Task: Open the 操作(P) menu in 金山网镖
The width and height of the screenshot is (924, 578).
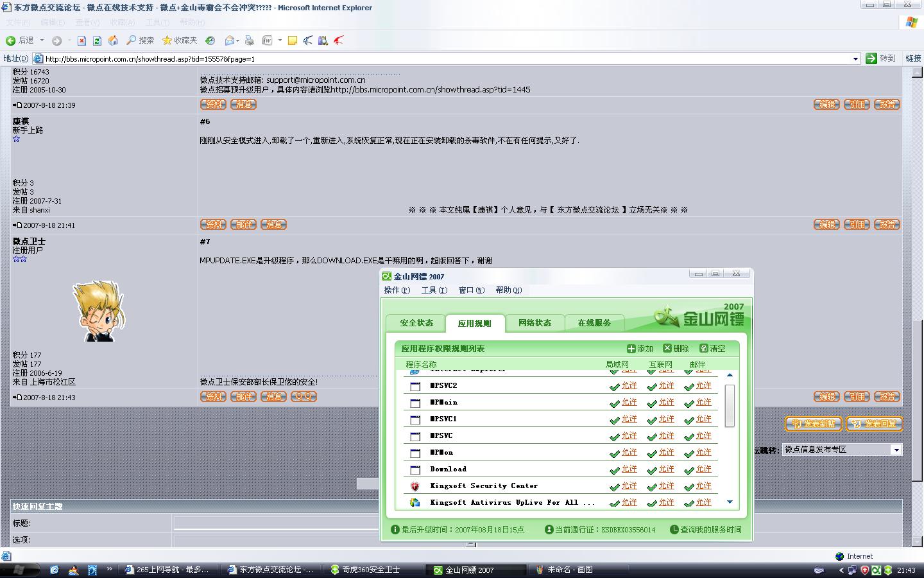Action: click(397, 290)
